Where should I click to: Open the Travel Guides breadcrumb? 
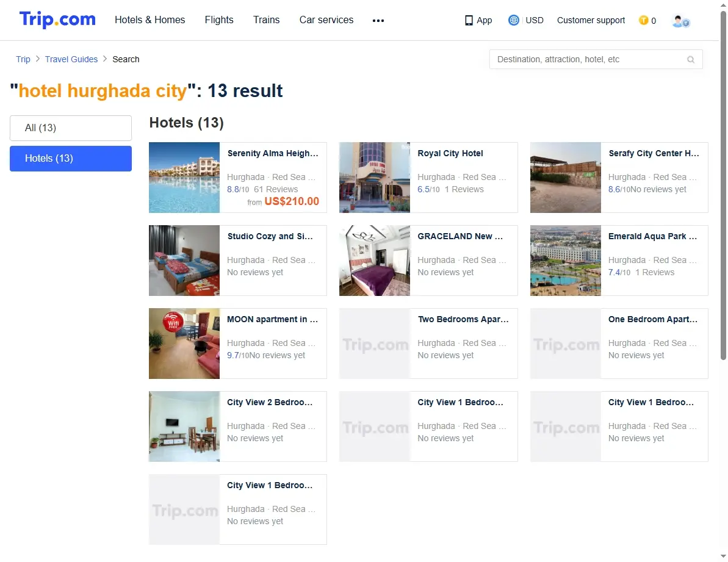[x=71, y=59]
